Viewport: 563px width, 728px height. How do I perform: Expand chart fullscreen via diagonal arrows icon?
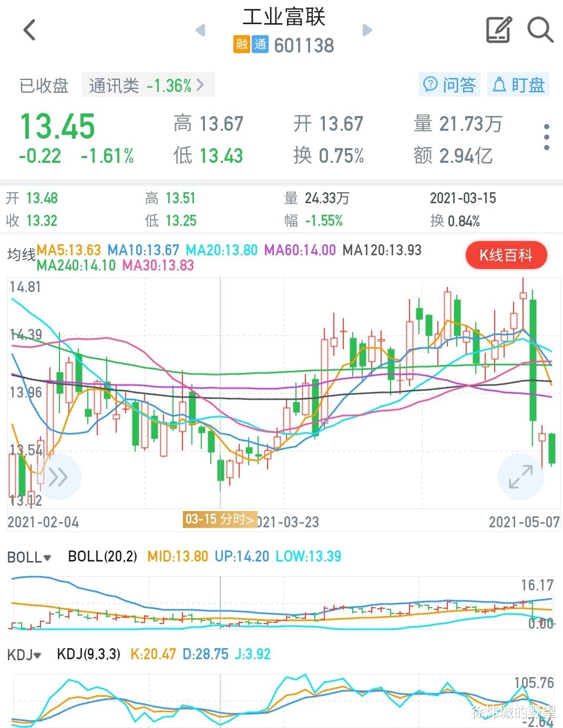coord(520,477)
